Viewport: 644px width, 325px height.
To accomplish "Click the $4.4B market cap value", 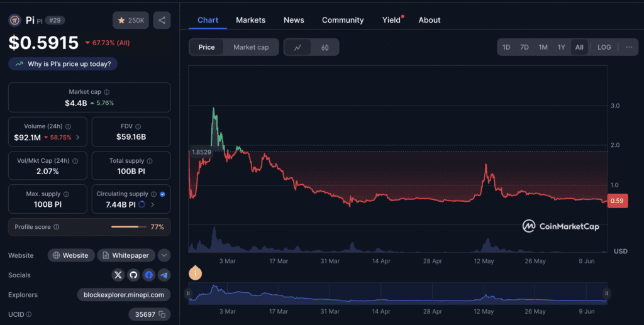I will [76, 103].
